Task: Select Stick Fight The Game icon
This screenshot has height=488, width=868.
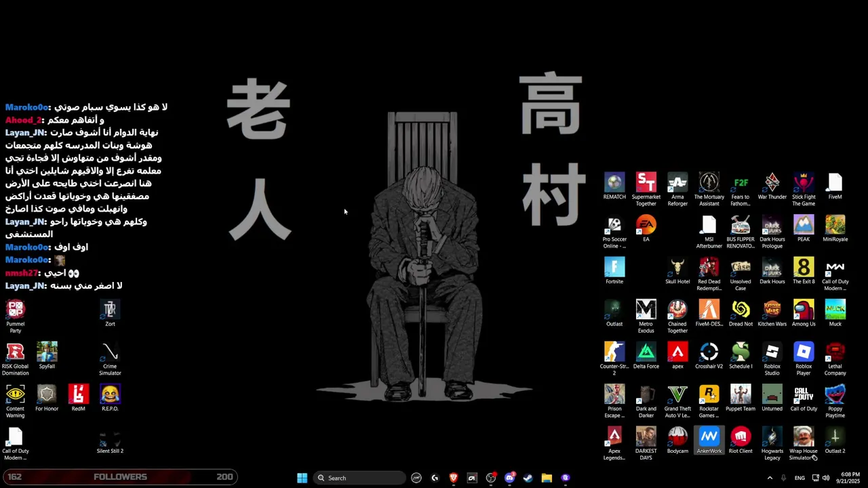Action: [804, 190]
